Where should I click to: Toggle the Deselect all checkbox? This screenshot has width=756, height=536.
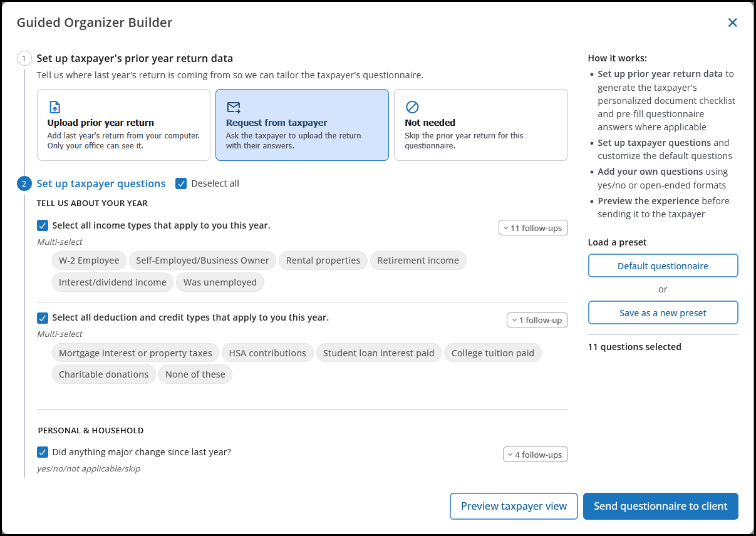pyautogui.click(x=181, y=183)
